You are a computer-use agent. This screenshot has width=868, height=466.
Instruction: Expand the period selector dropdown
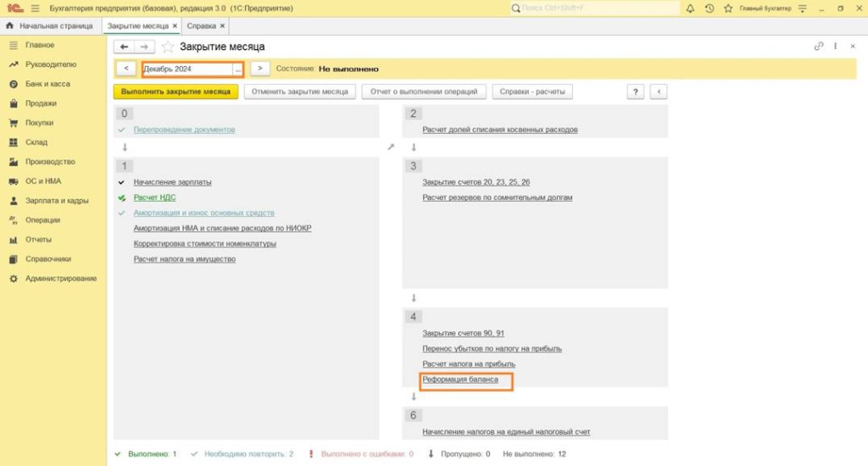coord(238,69)
